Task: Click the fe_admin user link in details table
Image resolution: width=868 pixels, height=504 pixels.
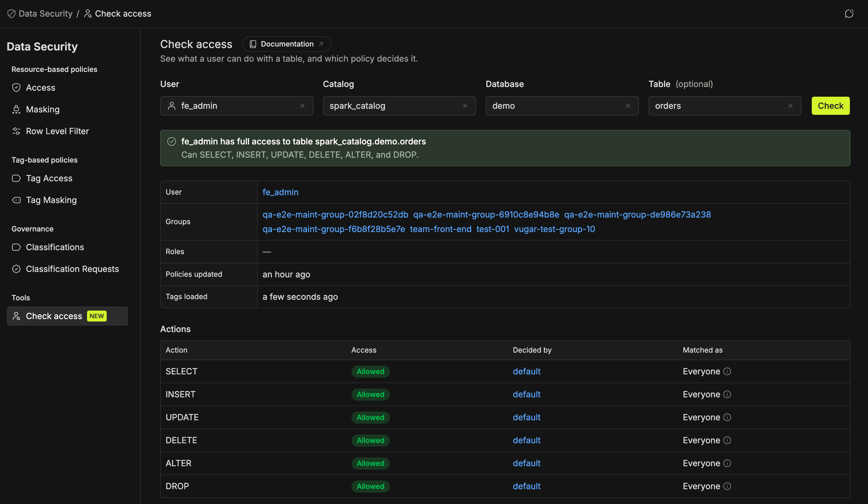Action: point(280,192)
